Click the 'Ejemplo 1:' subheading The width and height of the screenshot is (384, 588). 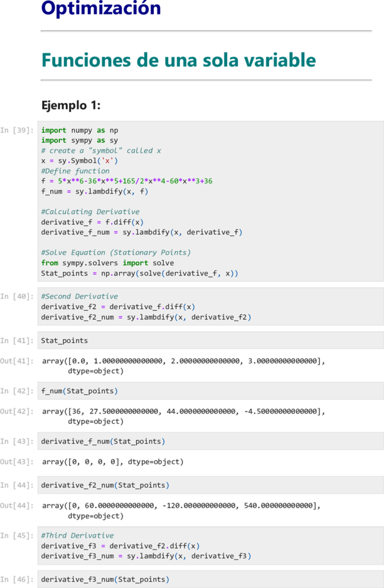(x=71, y=106)
